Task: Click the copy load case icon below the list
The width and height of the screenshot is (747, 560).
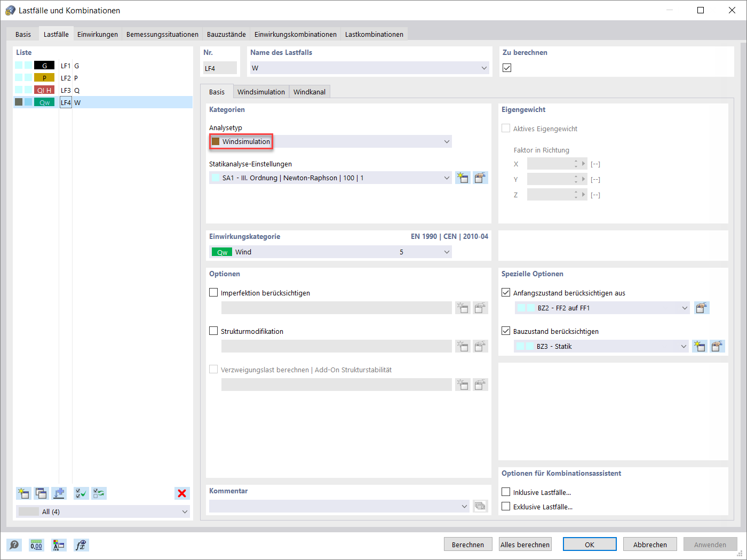Action: click(41, 493)
